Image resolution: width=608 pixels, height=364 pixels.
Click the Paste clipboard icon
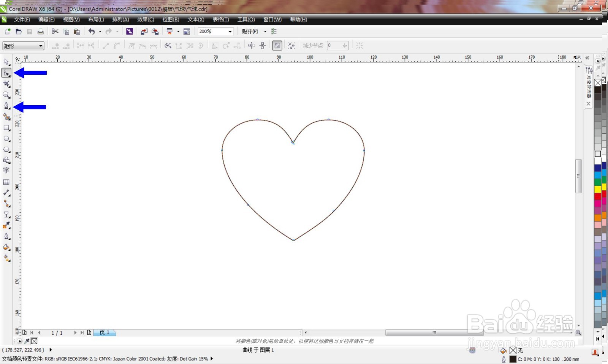pos(77,32)
